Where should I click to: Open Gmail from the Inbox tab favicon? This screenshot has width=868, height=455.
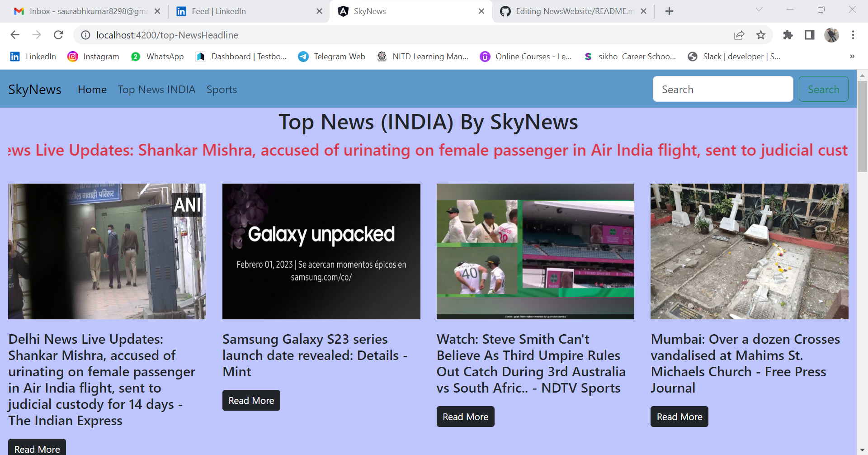[19, 11]
